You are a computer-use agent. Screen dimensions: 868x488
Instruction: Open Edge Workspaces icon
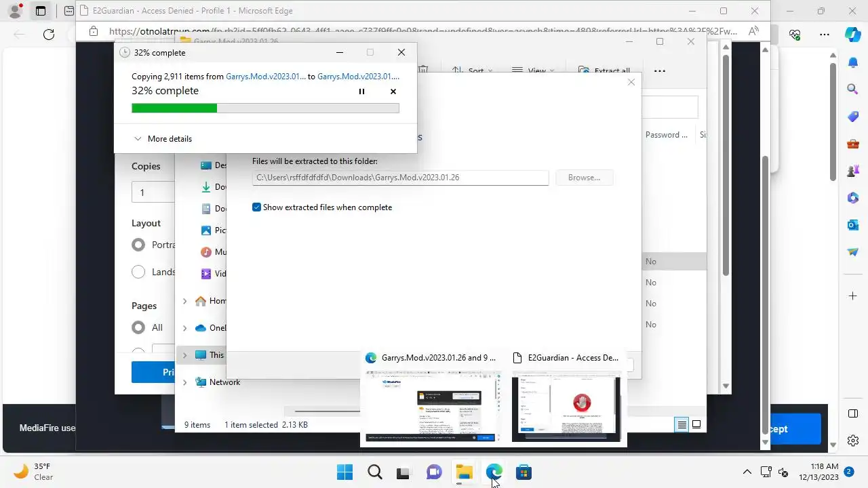41,11
